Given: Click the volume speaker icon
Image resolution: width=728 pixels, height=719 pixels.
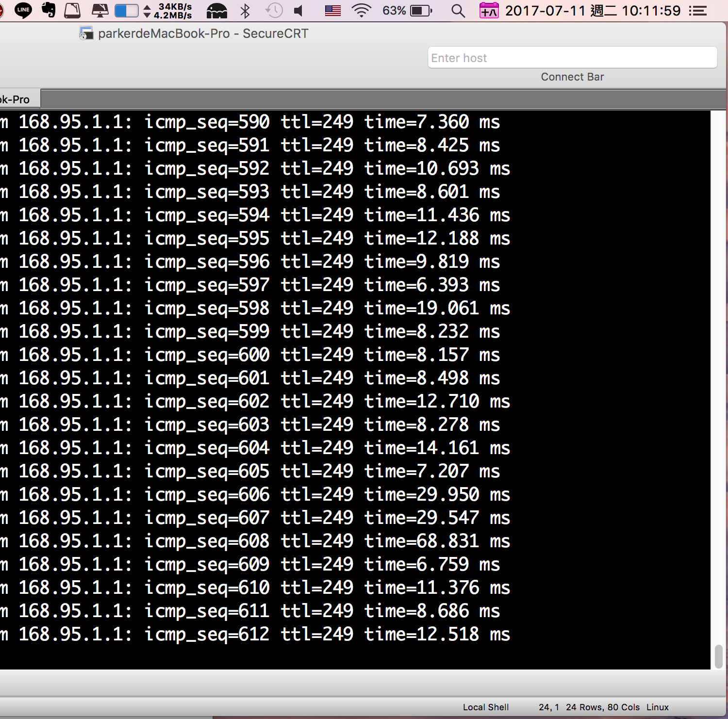Looking at the screenshot, I should [x=299, y=11].
